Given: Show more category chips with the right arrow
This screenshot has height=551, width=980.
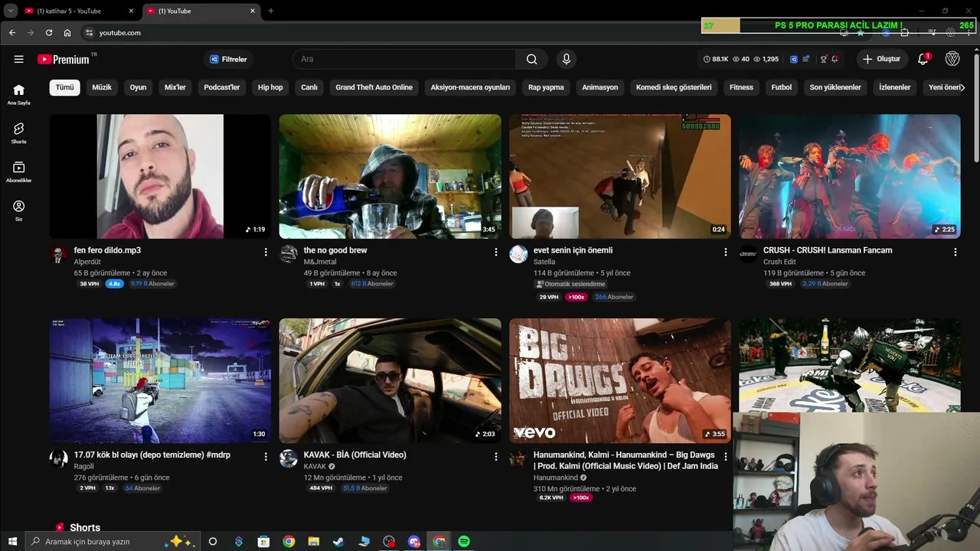Looking at the screenshot, I should tap(962, 87).
